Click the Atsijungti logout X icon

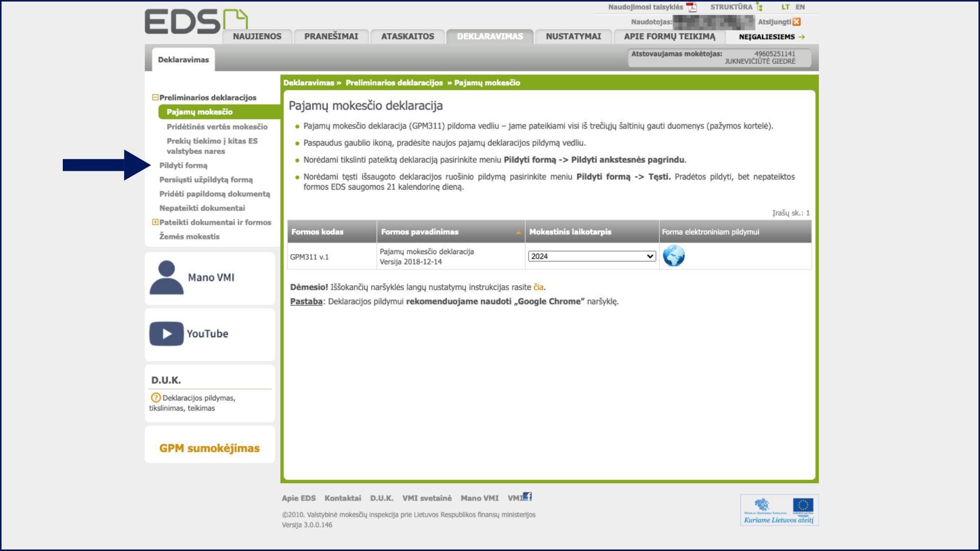point(797,22)
